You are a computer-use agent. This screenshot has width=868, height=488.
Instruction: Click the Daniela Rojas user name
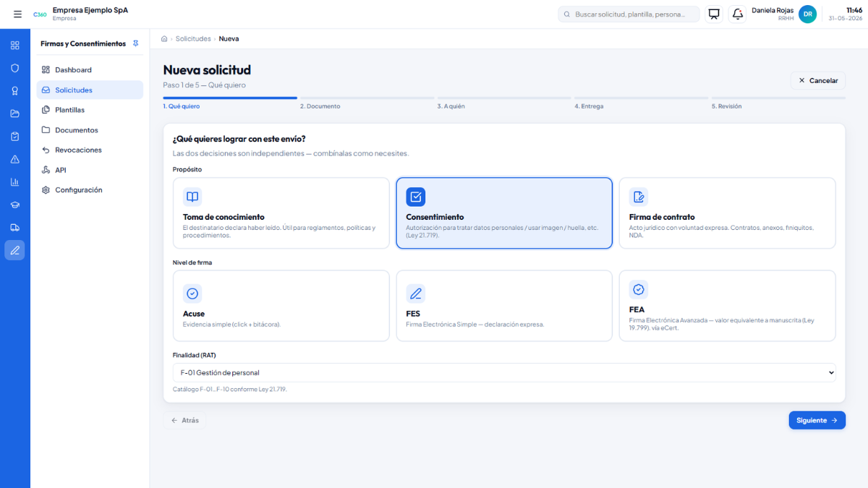[x=773, y=10]
